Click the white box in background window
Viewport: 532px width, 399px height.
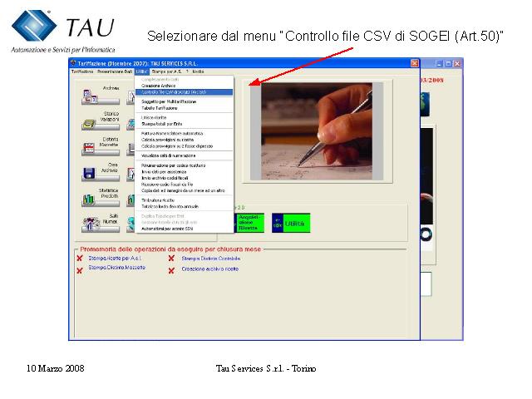tap(426, 284)
